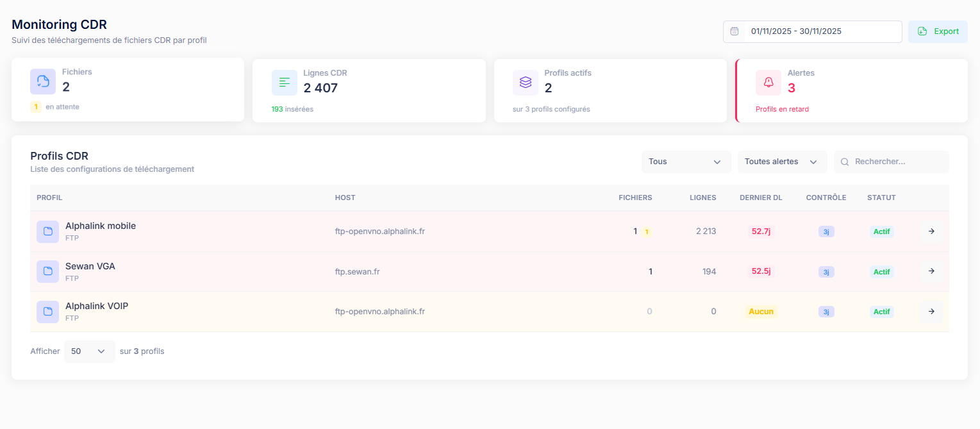This screenshot has width=980, height=429.
Task: Click the Lignes CDR green lines icon
Action: 285,82
